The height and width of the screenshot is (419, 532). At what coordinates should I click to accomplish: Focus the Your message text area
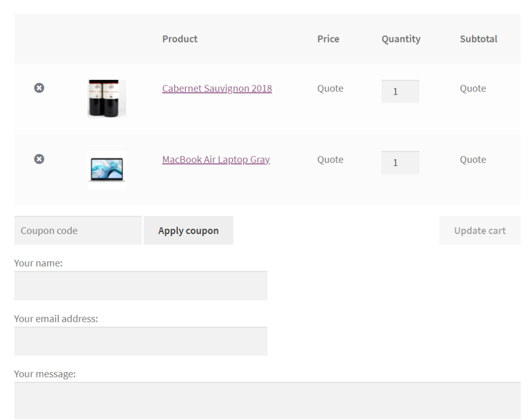pos(268,400)
